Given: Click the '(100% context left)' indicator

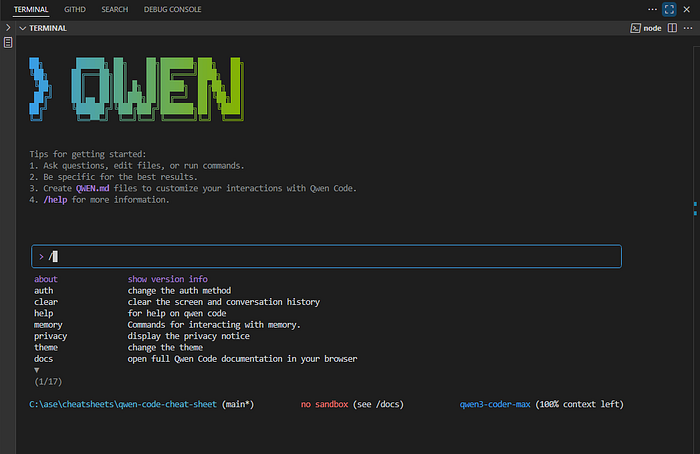Looking at the screenshot, I should tap(579, 404).
